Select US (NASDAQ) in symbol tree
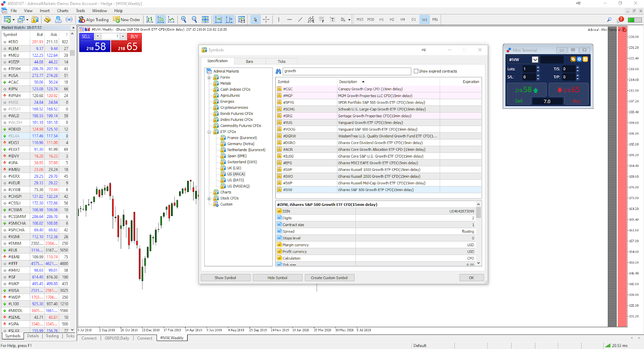This screenshot has height=349, width=644. [238, 186]
